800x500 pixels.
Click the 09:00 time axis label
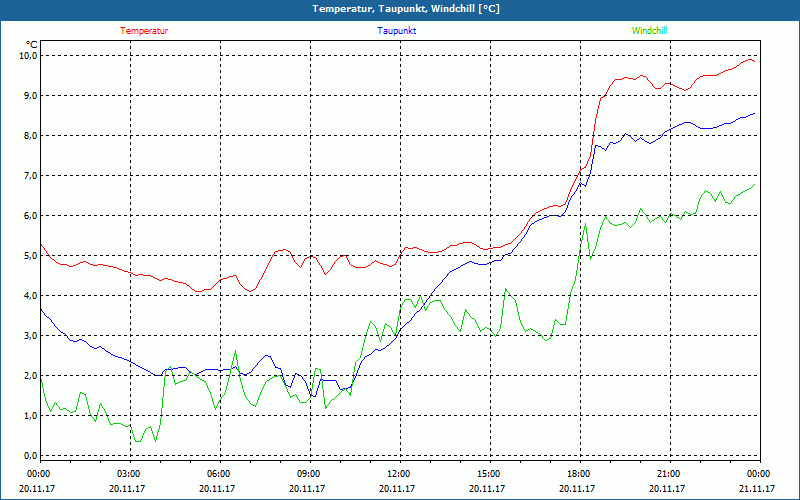[x=309, y=474]
